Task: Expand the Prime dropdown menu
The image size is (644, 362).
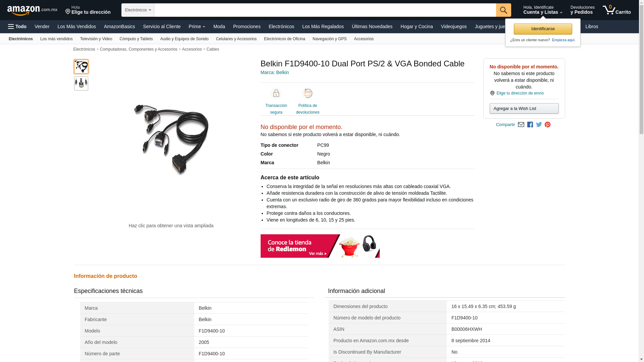Action: coord(197,26)
